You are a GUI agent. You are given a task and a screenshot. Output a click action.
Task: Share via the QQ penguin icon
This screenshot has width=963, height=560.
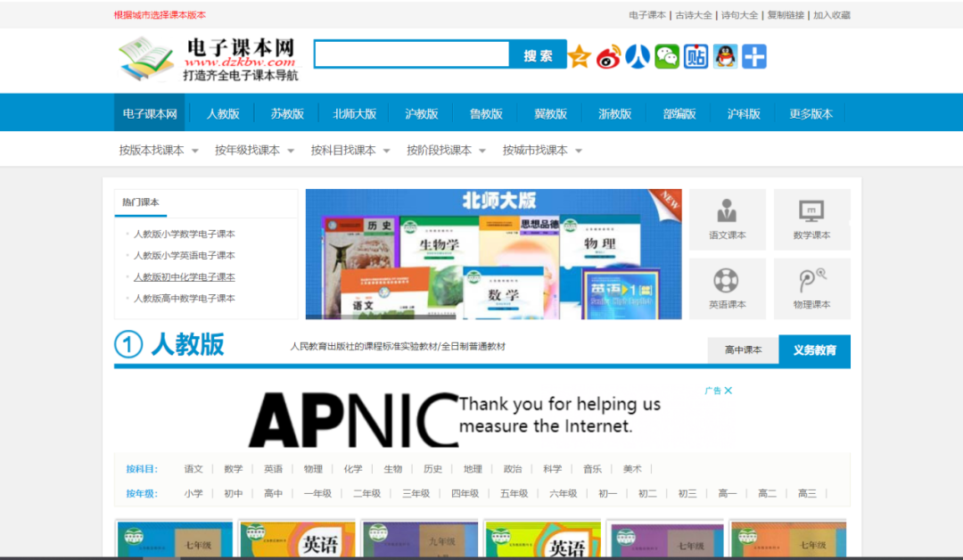point(724,55)
